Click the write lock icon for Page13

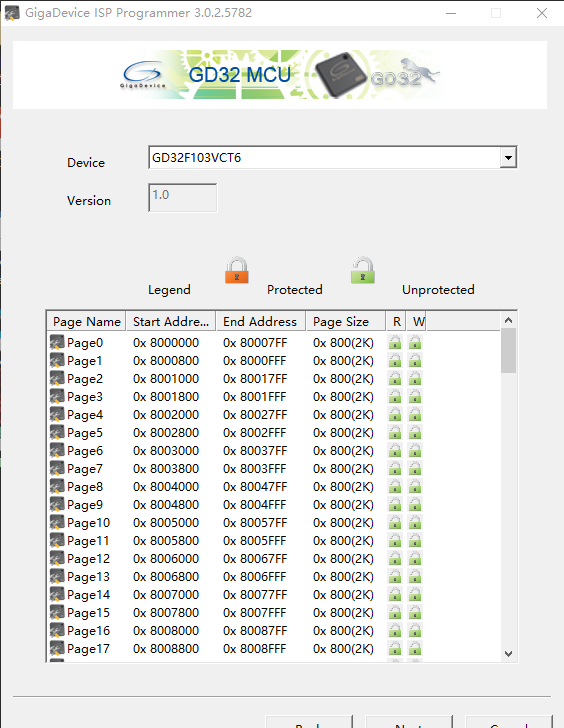point(415,577)
